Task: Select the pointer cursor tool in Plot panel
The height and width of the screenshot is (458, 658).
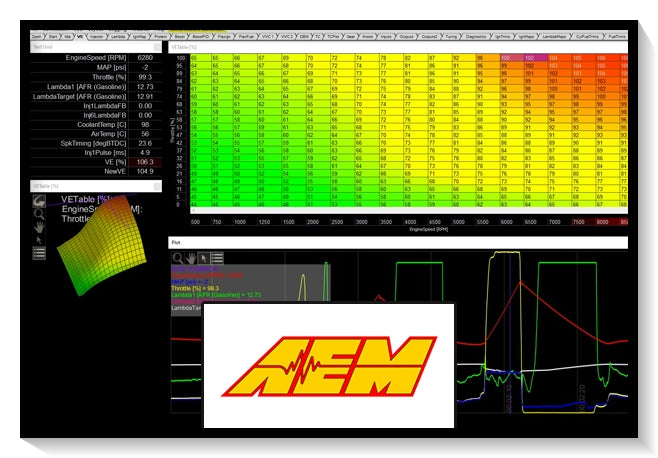Action: coord(204,258)
